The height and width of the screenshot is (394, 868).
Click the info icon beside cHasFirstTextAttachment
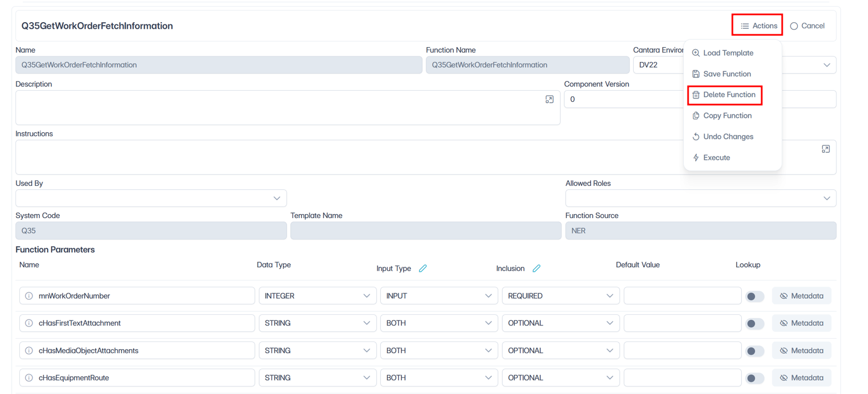[29, 323]
